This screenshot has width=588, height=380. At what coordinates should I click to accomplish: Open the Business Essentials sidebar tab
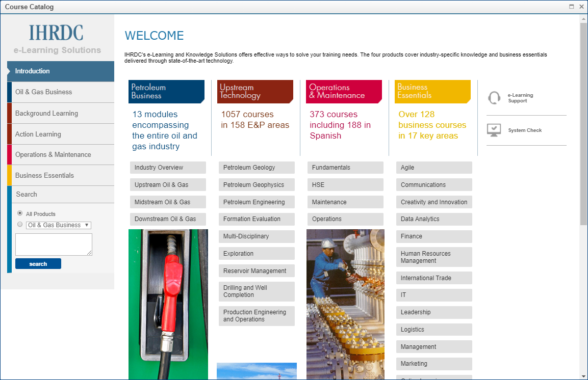click(x=61, y=175)
